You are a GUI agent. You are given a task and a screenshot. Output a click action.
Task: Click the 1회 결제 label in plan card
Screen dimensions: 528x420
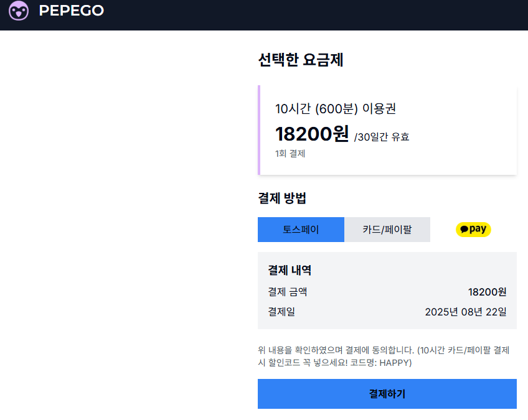point(290,154)
